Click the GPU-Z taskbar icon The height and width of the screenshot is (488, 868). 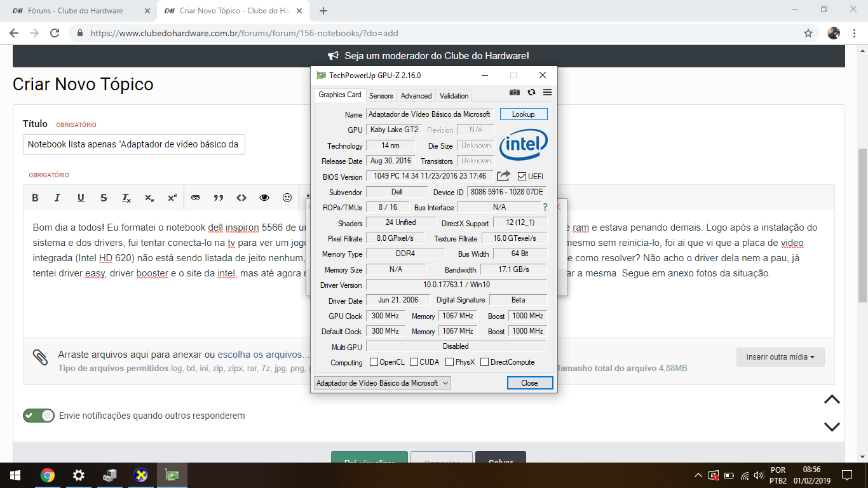point(172,475)
